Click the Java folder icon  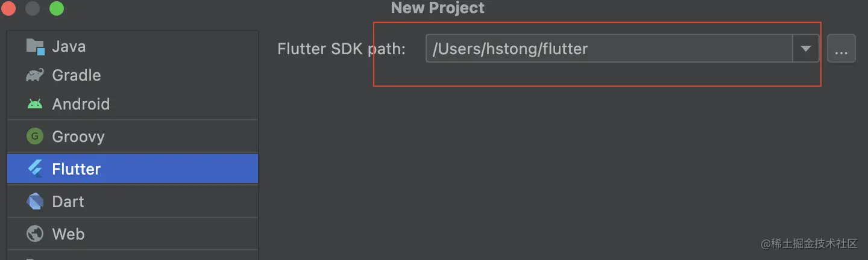click(x=35, y=46)
